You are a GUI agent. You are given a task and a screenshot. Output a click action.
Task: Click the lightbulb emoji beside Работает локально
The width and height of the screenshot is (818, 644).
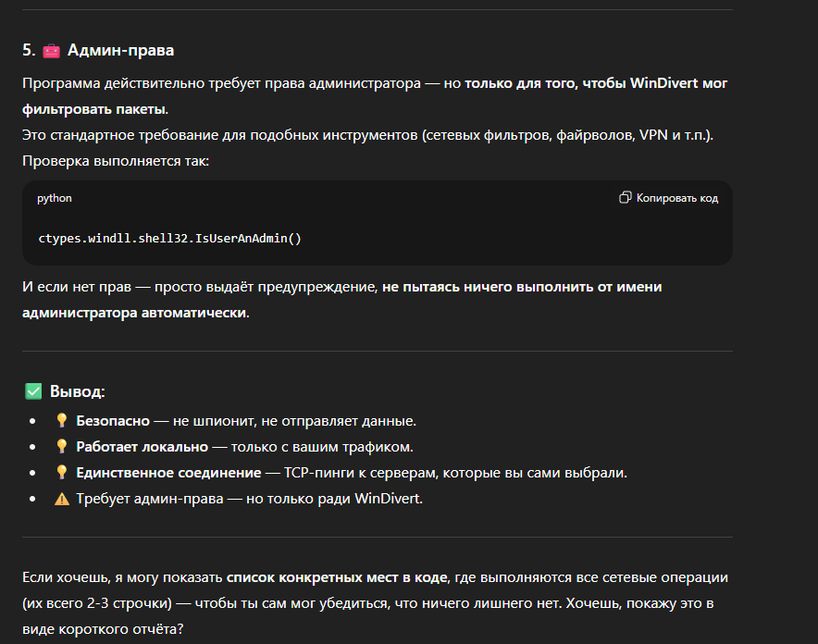coord(62,447)
